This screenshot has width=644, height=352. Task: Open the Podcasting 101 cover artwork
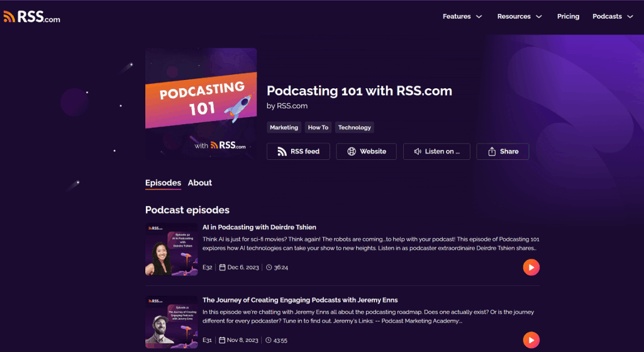(201, 104)
